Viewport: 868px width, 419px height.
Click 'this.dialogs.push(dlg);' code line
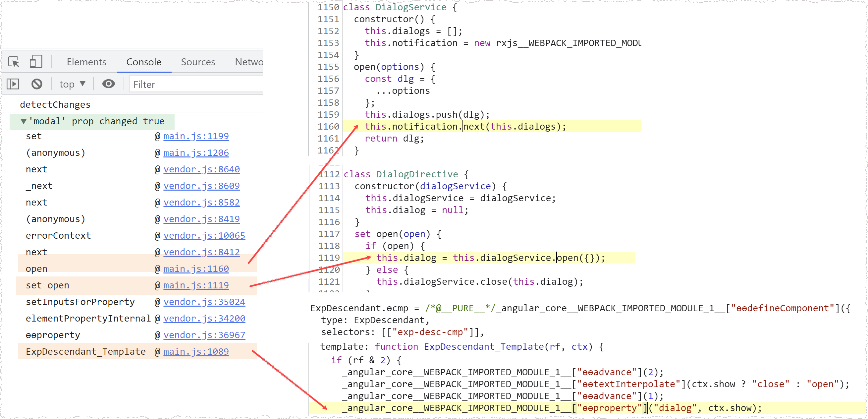pos(427,115)
